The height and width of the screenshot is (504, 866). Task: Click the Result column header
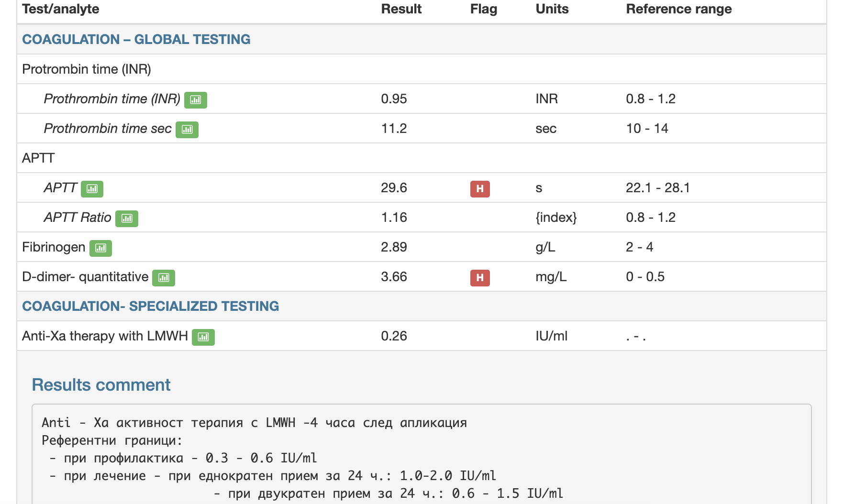pyautogui.click(x=401, y=9)
